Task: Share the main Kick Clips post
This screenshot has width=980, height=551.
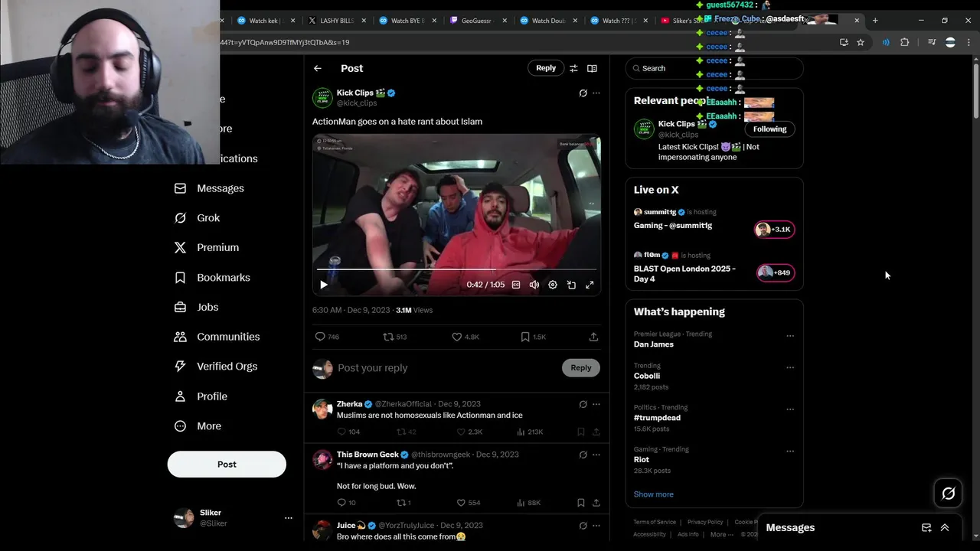Action: tap(593, 337)
